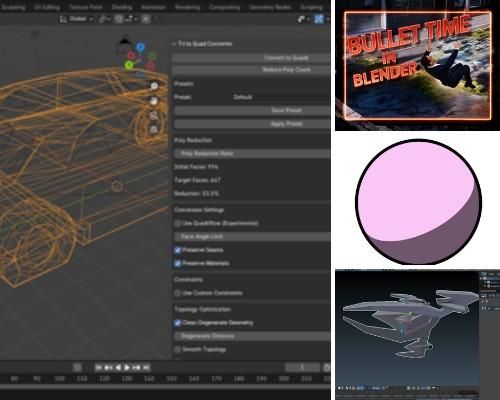
Task: Click the bright green Y axis gizmo handle
Action: [x=129, y=65]
